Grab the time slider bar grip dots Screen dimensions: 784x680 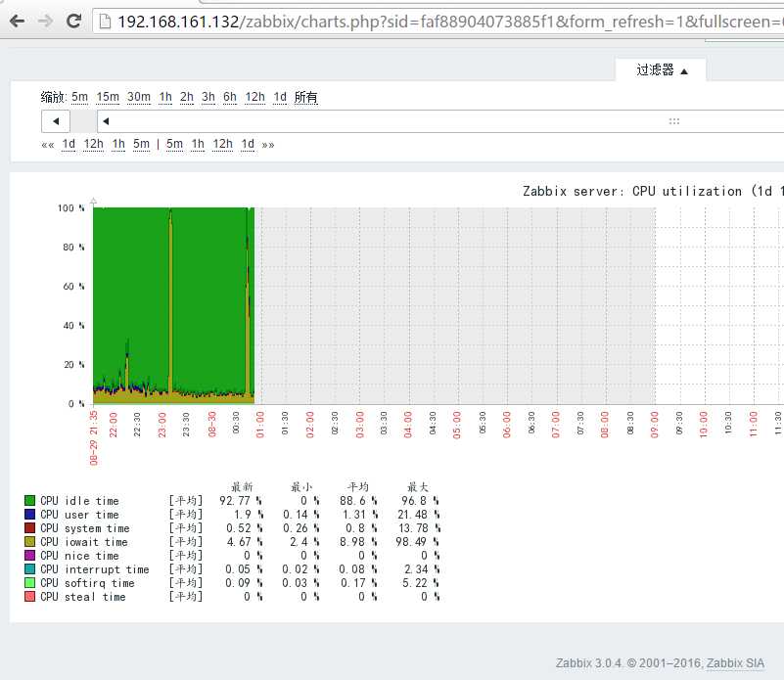(x=674, y=121)
